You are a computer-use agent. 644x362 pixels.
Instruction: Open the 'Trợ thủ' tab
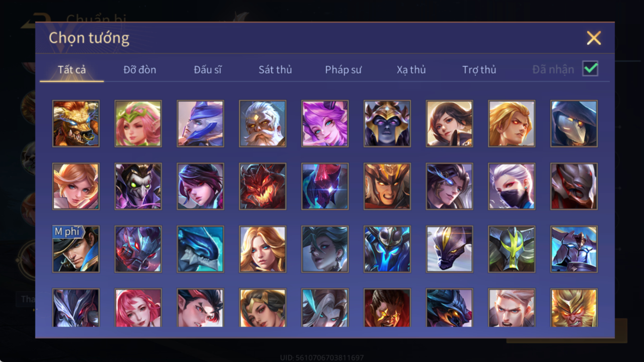tap(479, 70)
